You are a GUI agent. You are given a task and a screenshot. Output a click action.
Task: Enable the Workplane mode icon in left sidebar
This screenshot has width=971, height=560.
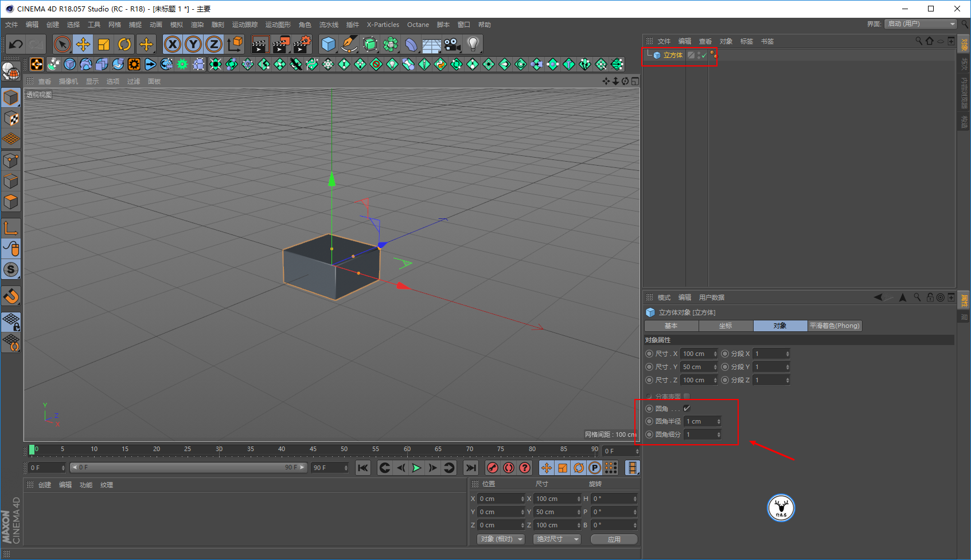(x=11, y=139)
